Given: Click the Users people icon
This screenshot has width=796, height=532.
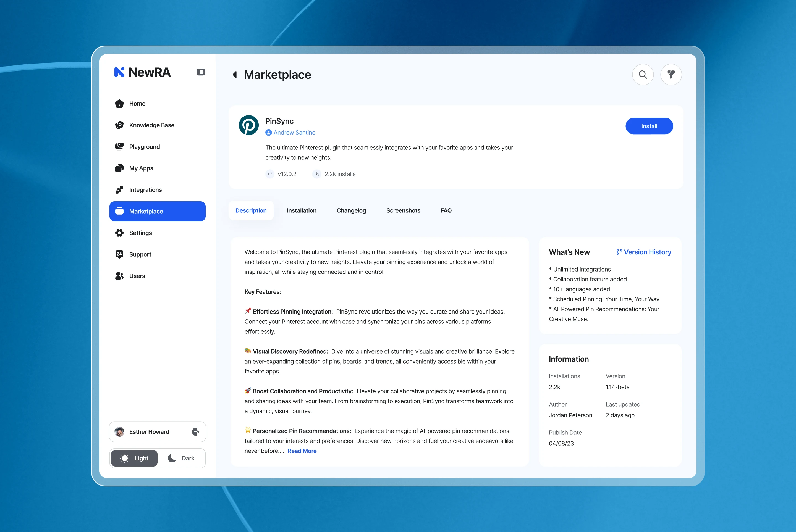Looking at the screenshot, I should (119, 276).
